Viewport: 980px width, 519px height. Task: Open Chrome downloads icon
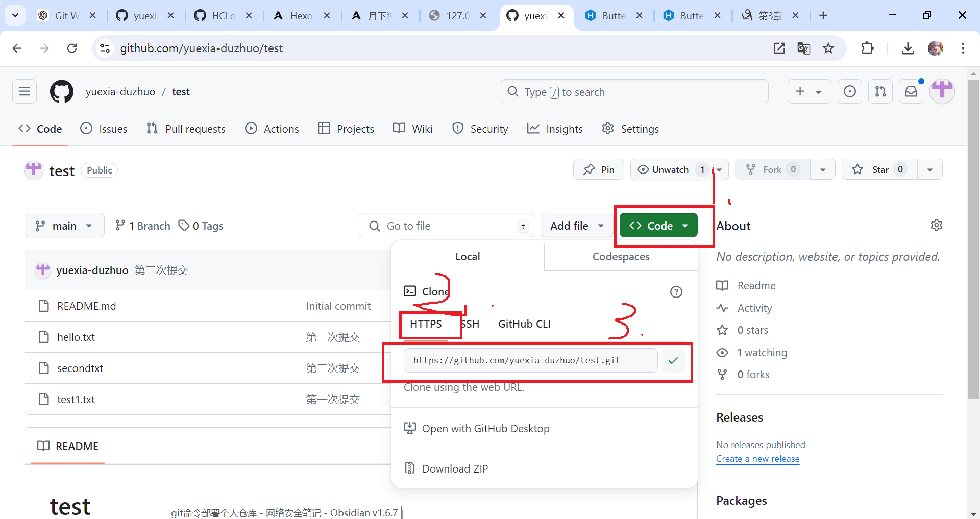[908, 48]
